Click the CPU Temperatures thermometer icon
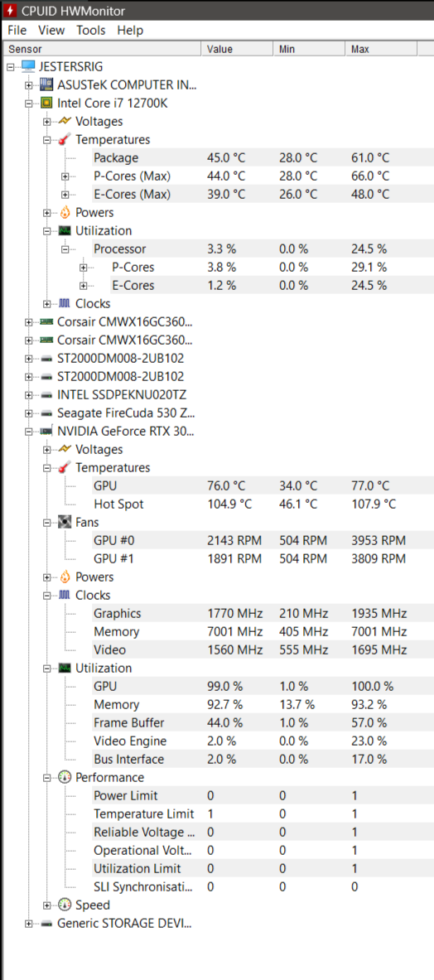434x980 pixels. (65, 140)
